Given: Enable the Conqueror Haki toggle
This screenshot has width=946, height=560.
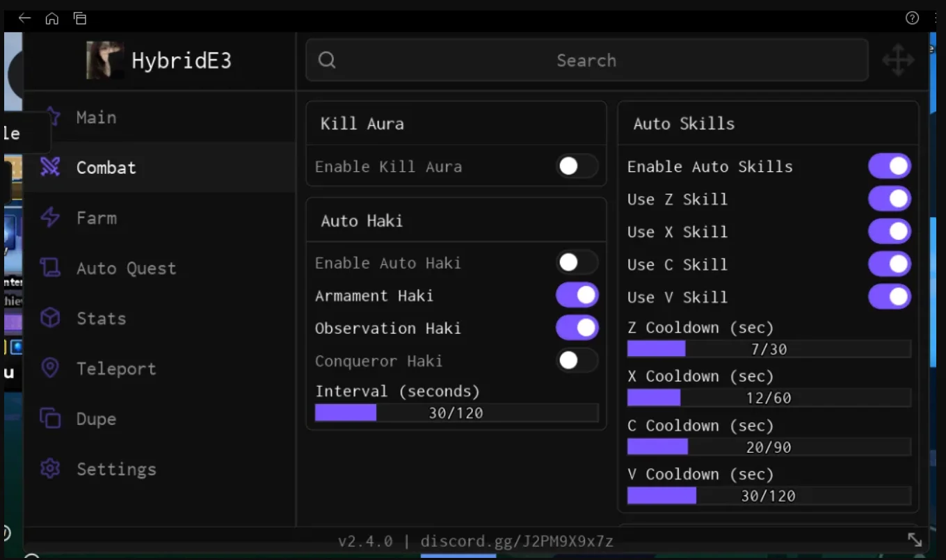Looking at the screenshot, I should 577,360.
